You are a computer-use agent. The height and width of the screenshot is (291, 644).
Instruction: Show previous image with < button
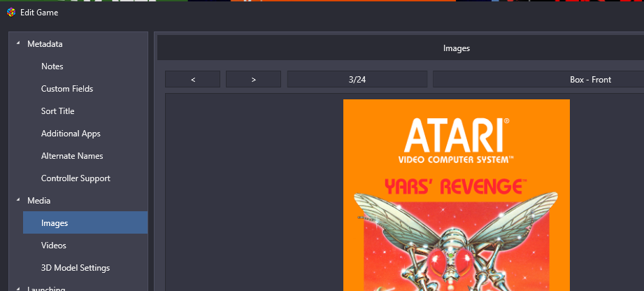pyautogui.click(x=192, y=79)
